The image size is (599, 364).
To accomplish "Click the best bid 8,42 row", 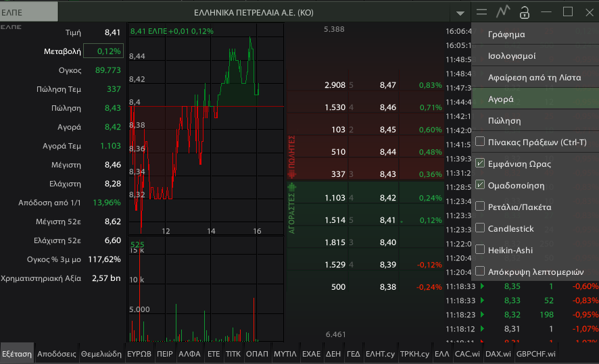I will pyautogui.click(x=366, y=198).
